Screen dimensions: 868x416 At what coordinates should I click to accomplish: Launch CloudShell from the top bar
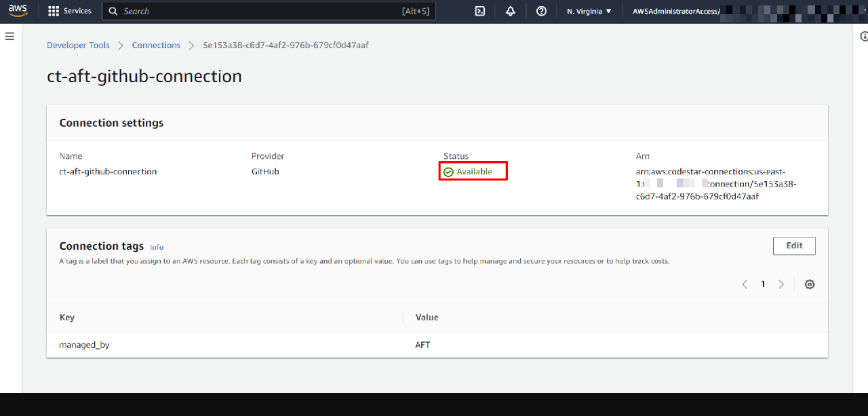[x=479, y=11]
